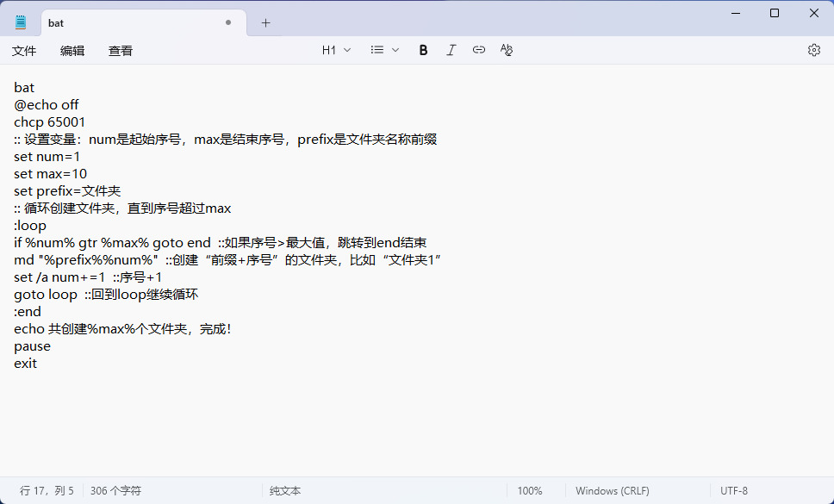Image resolution: width=834 pixels, height=504 pixels.
Task: Click the ':: 设置变量' comment line
Action: tap(226, 140)
